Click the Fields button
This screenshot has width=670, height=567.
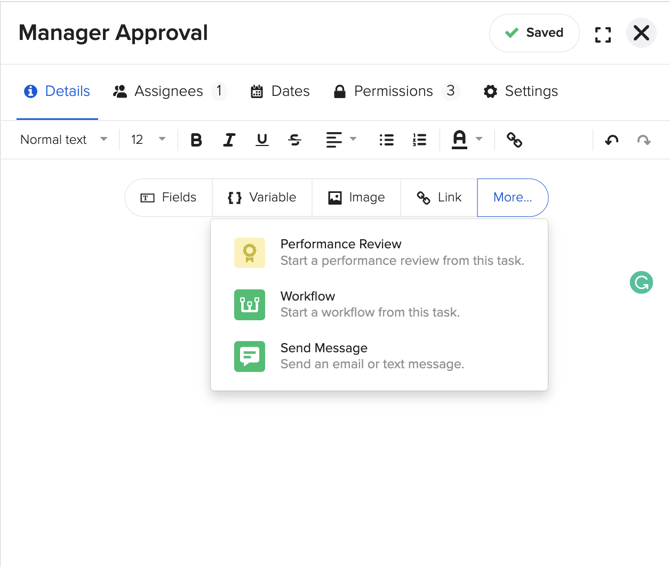[169, 198]
